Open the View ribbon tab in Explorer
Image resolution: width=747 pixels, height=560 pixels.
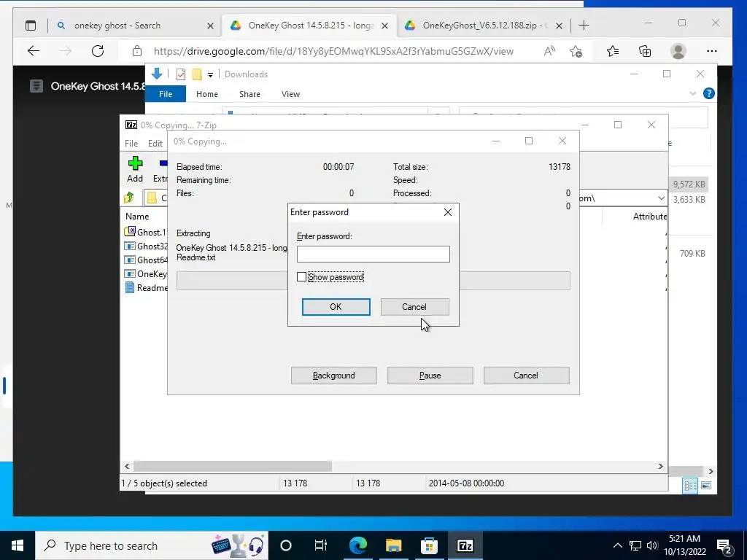(x=290, y=94)
